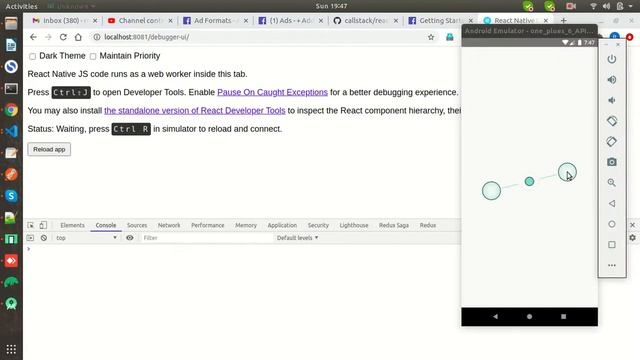Image resolution: width=640 pixels, height=360 pixels.
Task: Click Activities in top bar
Action: (21, 6)
